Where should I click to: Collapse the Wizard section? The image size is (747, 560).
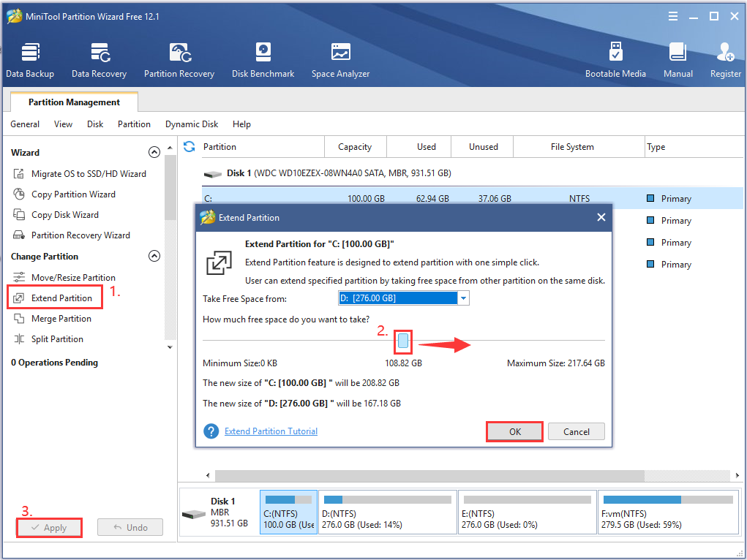154,152
